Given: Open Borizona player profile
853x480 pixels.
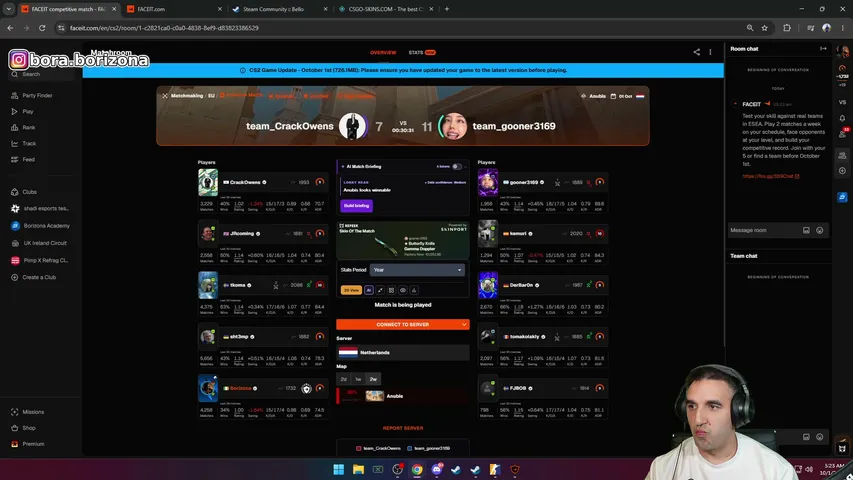Looking at the screenshot, I should 240,389.
